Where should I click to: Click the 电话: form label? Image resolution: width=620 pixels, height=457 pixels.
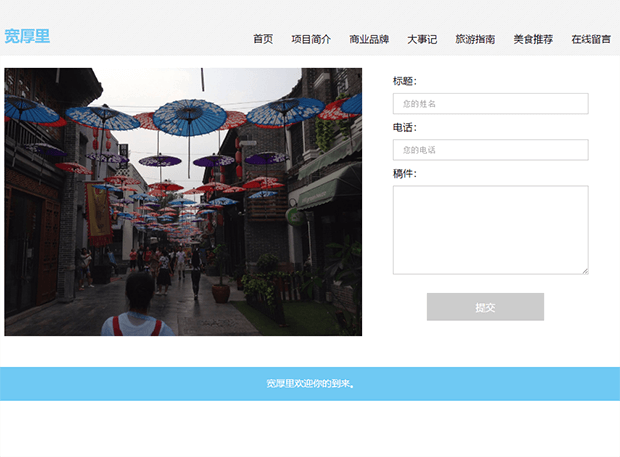(405, 127)
